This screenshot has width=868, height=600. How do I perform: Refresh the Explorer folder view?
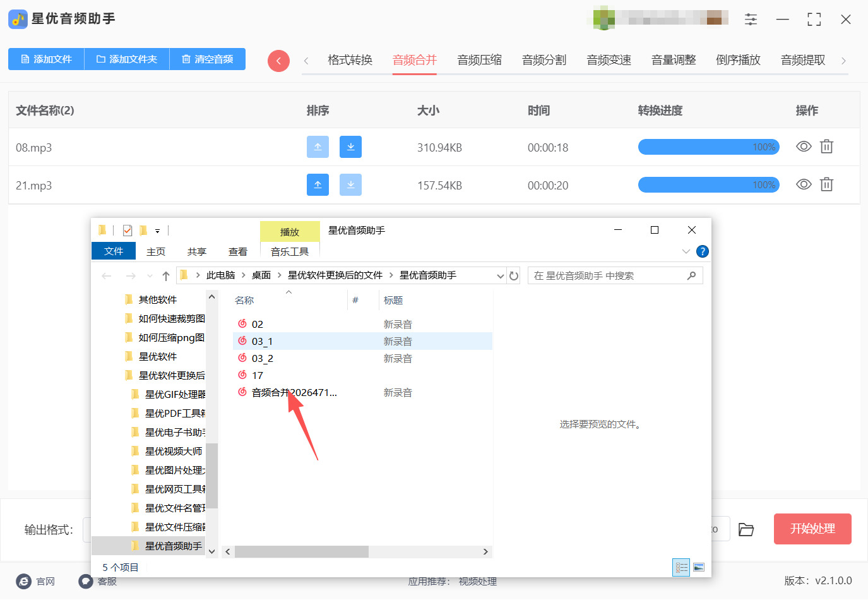point(514,276)
